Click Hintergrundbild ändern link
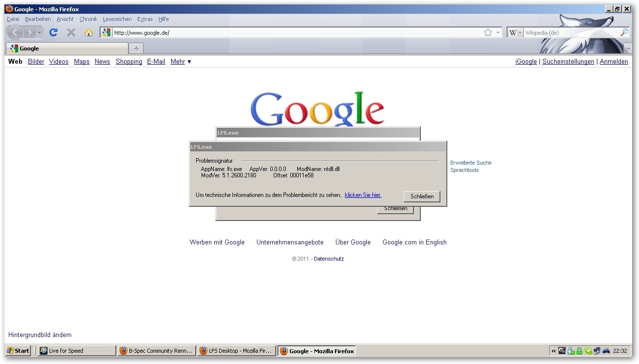The height and width of the screenshot is (364, 639). pyautogui.click(x=40, y=335)
